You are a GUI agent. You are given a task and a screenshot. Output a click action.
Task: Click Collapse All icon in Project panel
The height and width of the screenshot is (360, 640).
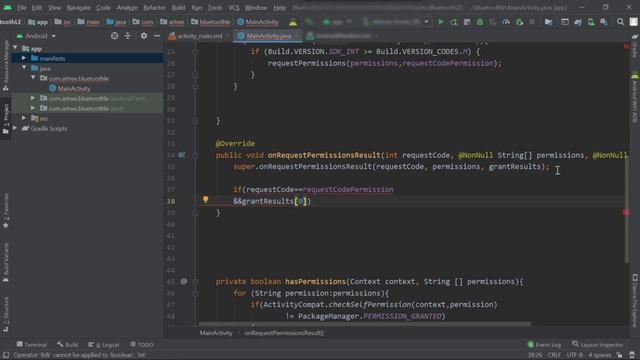click(x=128, y=36)
